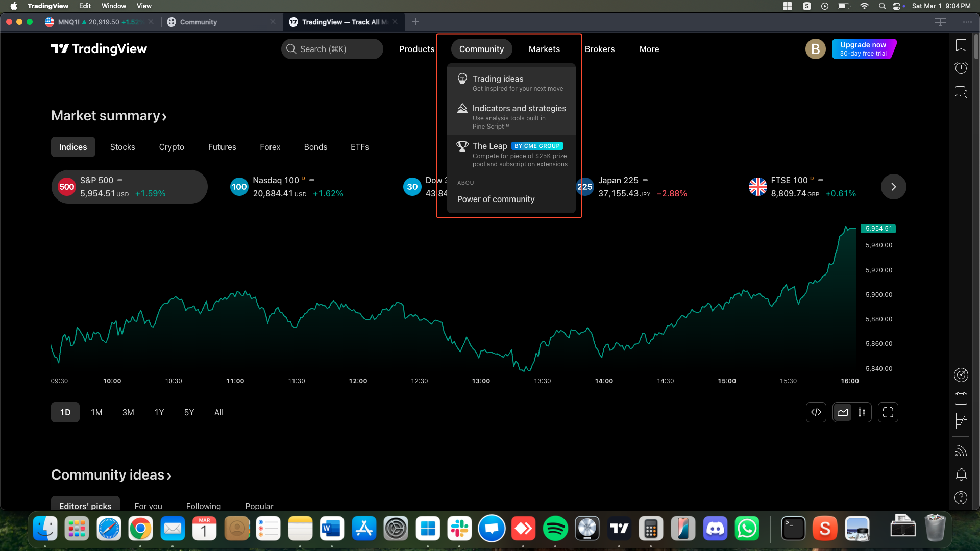Viewport: 980px width, 551px height.
Task: Switch to Forex market tab
Action: click(x=270, y=147)
